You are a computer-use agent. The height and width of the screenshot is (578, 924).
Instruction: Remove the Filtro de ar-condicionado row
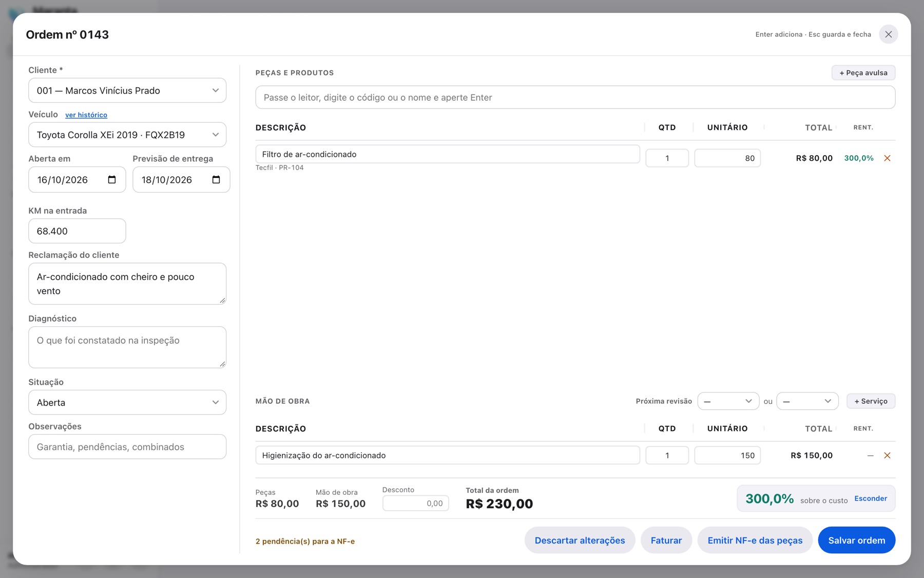pyautogui.click(x=887, y=158)
